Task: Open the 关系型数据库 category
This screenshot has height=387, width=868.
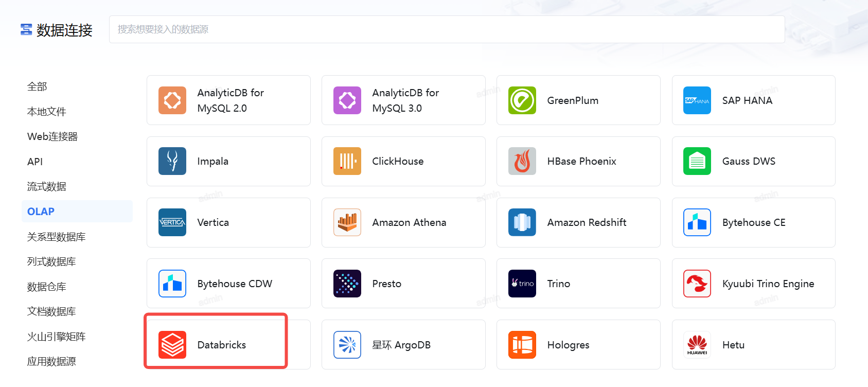Action: 57,237
